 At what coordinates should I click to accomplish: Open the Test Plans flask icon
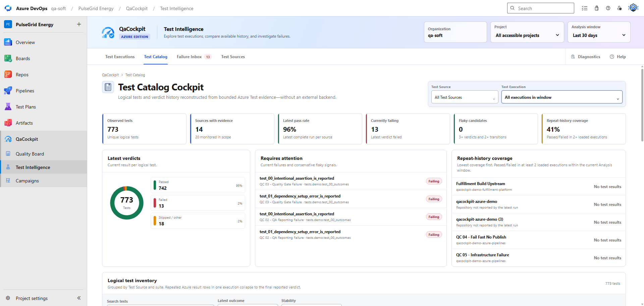coord(8,107)
